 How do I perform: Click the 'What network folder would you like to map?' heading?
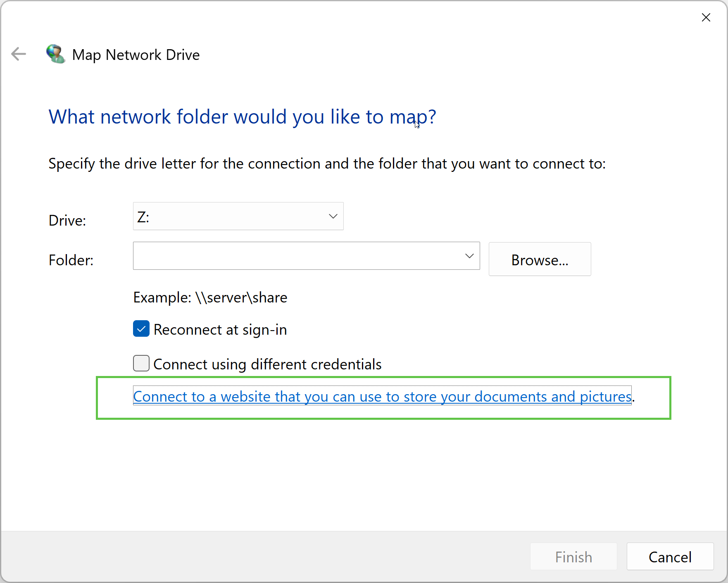click(242, 117)
